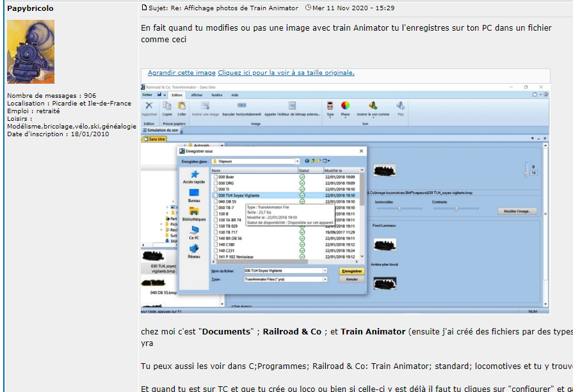Switch to the Edition ribbon tab
The image size is (573, 392).
[177, 95]
